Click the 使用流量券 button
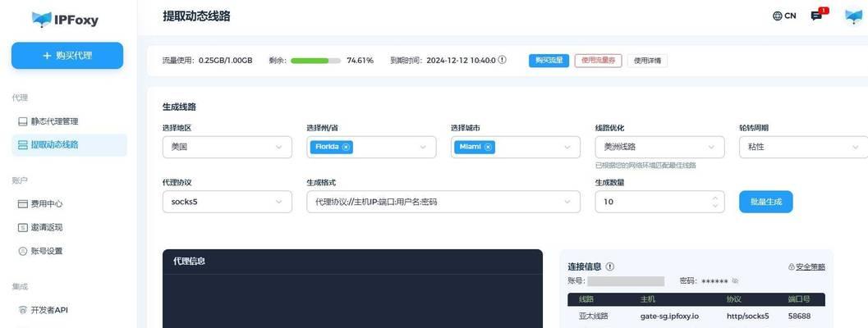868x328 pixels. coord(598,61)
